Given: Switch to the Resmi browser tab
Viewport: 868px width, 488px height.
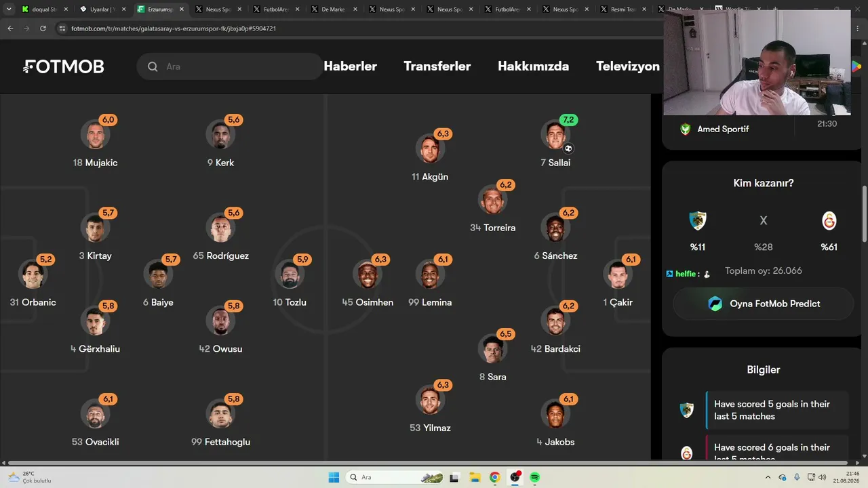Looking at the screenshot, I should click(x=623, y=9).
